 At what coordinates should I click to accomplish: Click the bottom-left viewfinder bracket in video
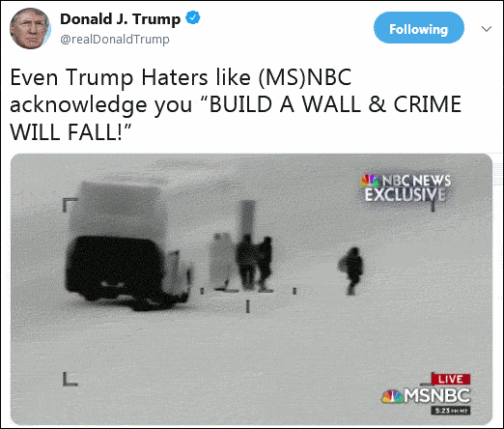pyautogui.click(x=70, y=379)
